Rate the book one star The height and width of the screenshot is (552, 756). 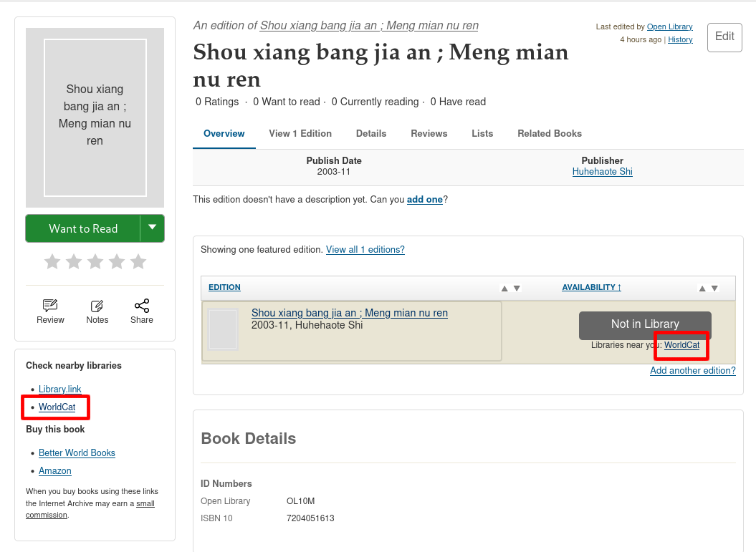click(52, 261)
